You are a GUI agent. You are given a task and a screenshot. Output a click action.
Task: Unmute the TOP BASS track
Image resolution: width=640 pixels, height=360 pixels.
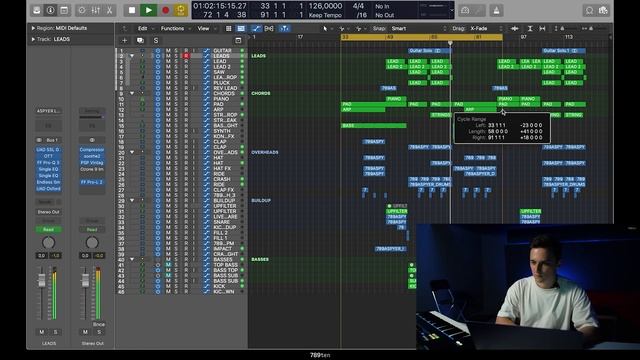(x=168, y=265)
